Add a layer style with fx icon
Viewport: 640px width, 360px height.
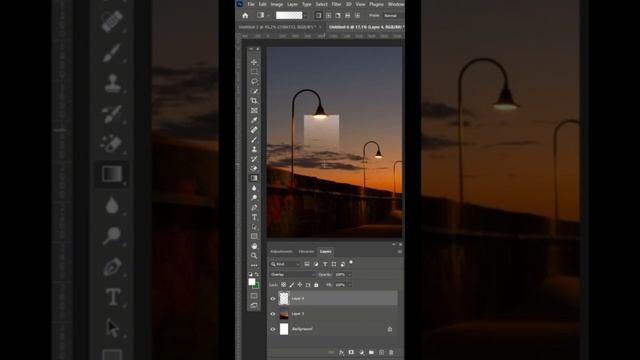pyautogui.click(x=341, y=352)
